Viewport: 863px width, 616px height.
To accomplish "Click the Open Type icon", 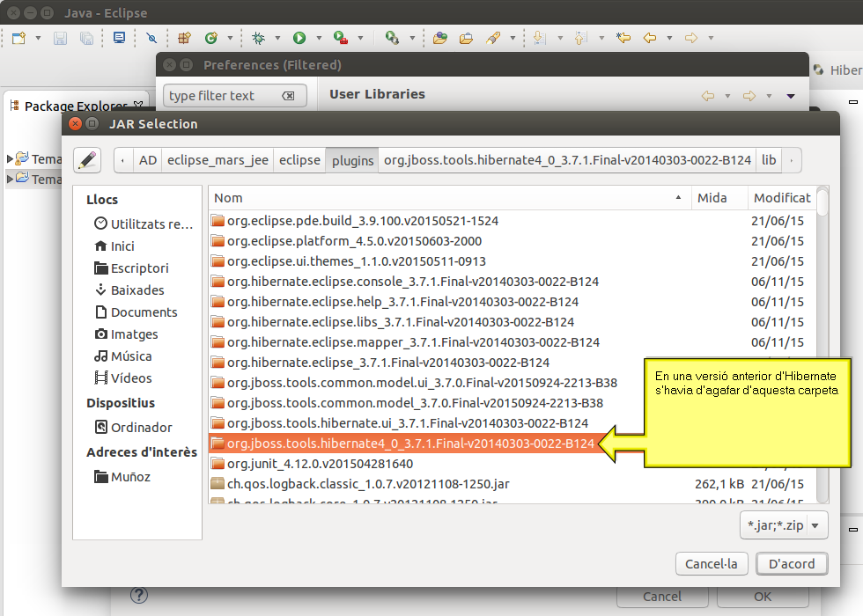I will 439,38.
